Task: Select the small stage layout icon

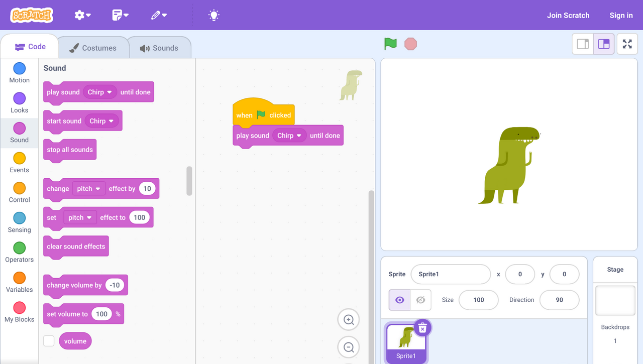Action: click(x=583, y=44)
